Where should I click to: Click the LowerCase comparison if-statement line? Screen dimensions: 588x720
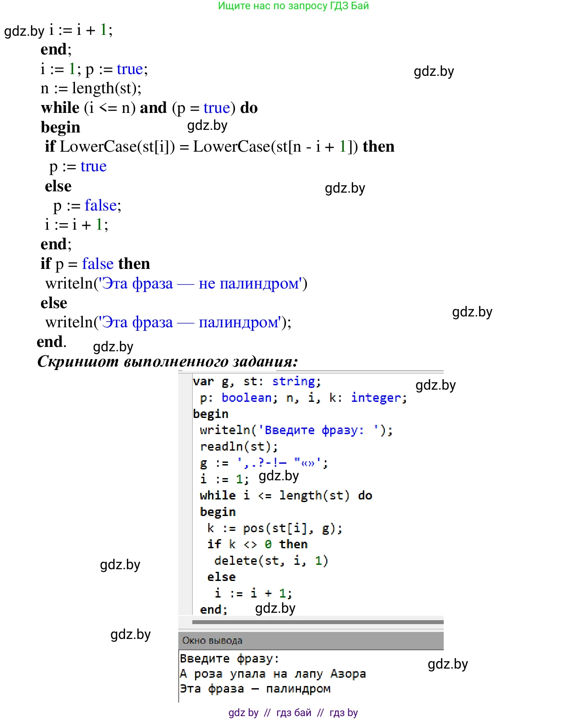[219, 146]
